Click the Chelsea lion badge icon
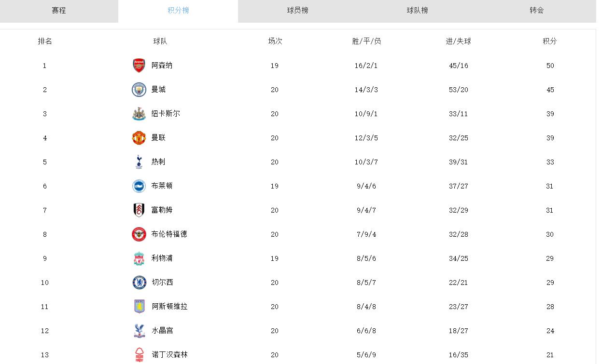The image size is (602, 364). 139,283
